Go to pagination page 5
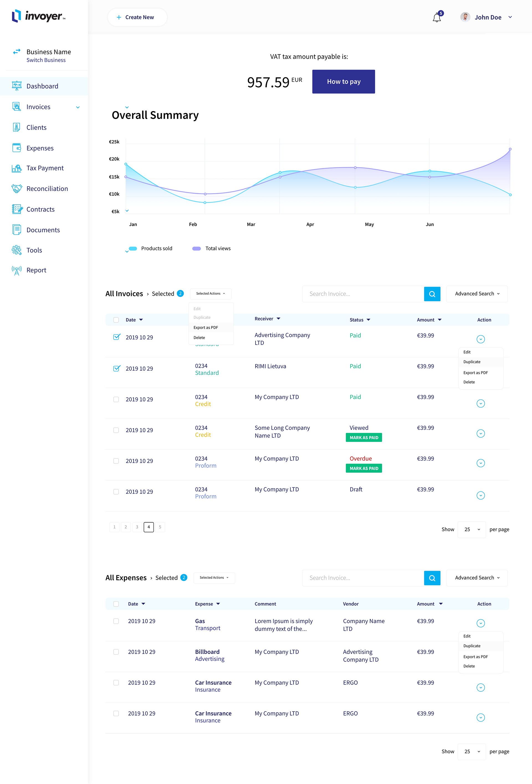This screenshot has height=784, width=532. pos(160,527)
